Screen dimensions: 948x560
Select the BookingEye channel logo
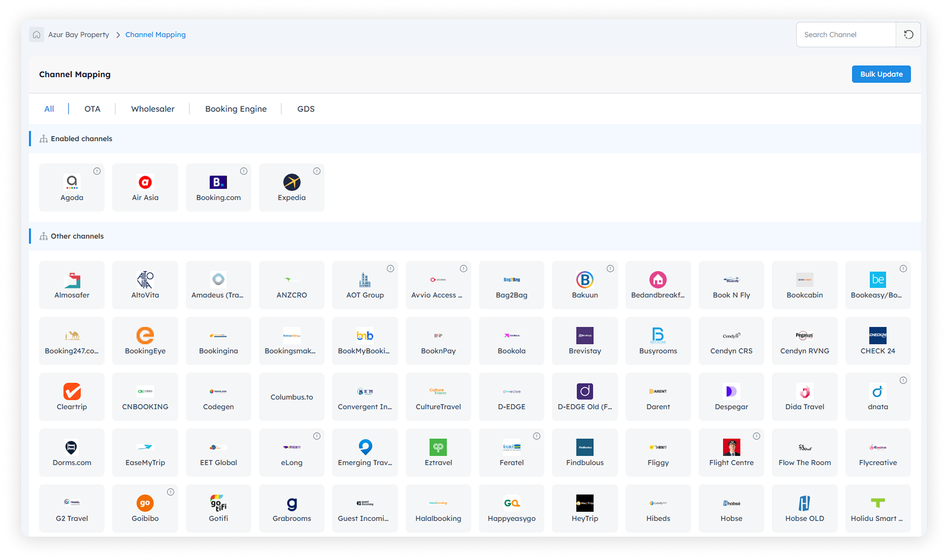point(145,335)
